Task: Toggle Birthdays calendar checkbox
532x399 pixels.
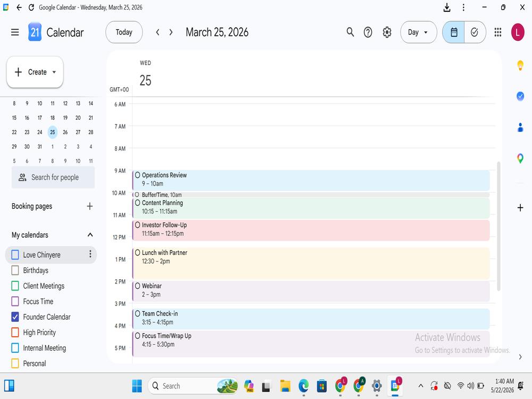Action: tap(15, 270)
